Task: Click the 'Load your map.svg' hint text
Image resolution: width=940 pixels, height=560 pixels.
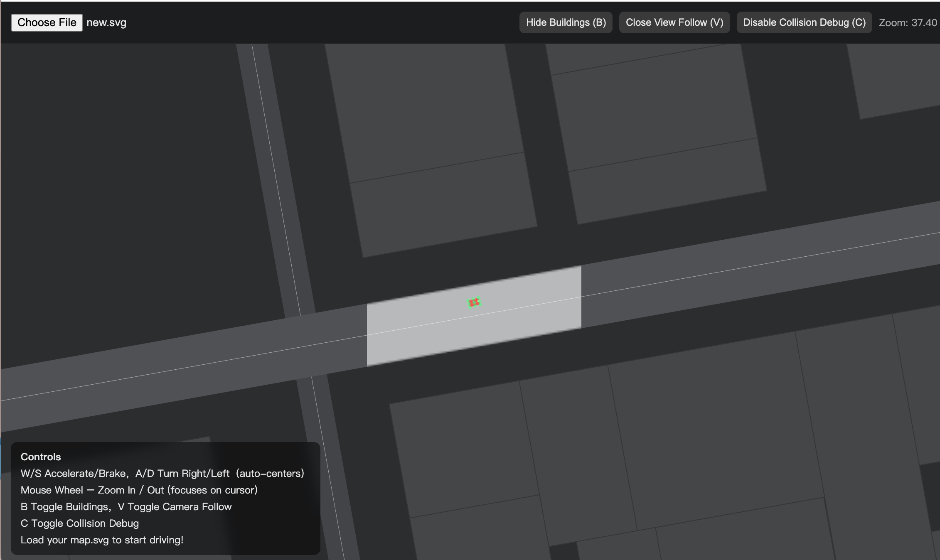Action: 102,540
